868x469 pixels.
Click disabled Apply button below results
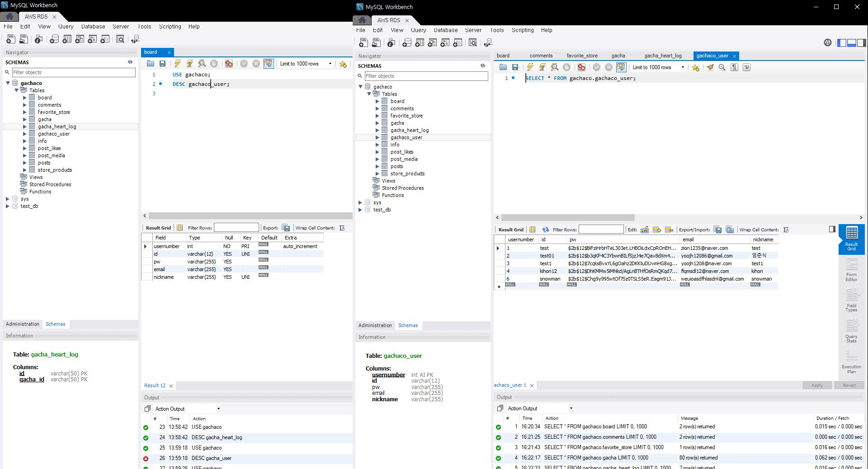(817, 385)
